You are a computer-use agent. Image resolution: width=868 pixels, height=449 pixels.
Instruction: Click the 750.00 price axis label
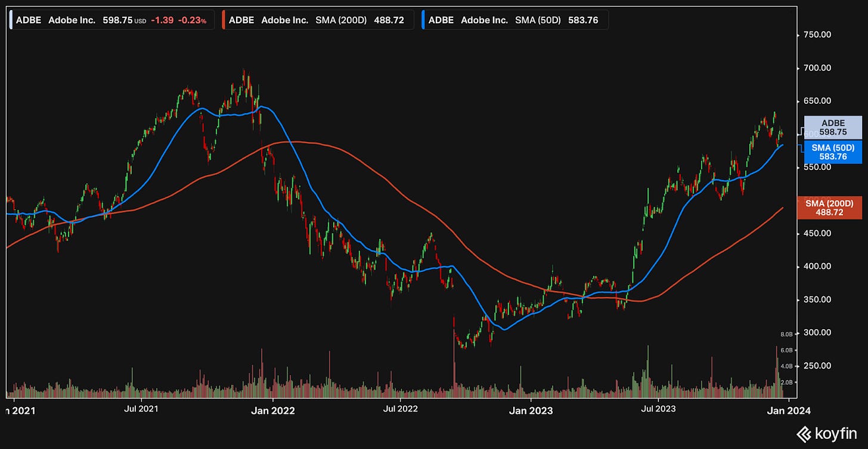(x=817, y=35)
